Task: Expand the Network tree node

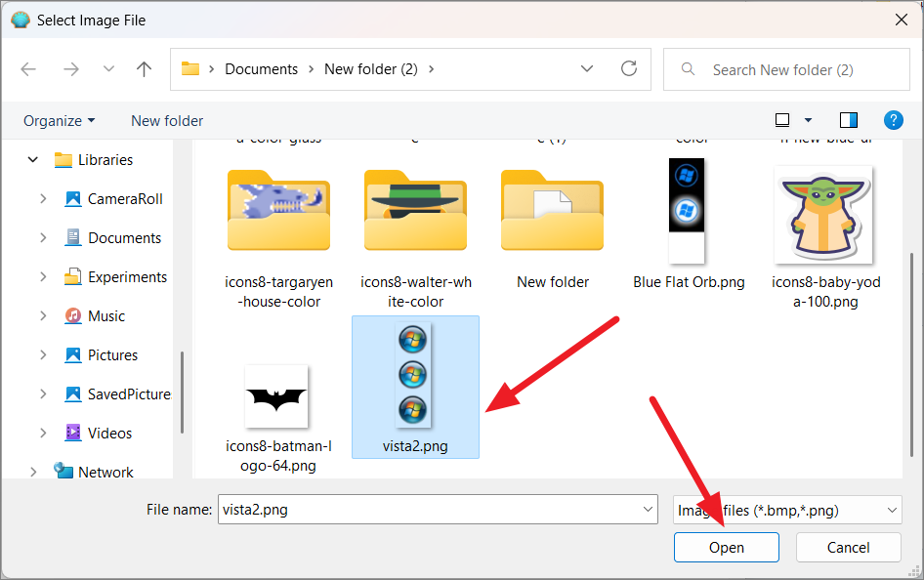Action: coord(33,472)
